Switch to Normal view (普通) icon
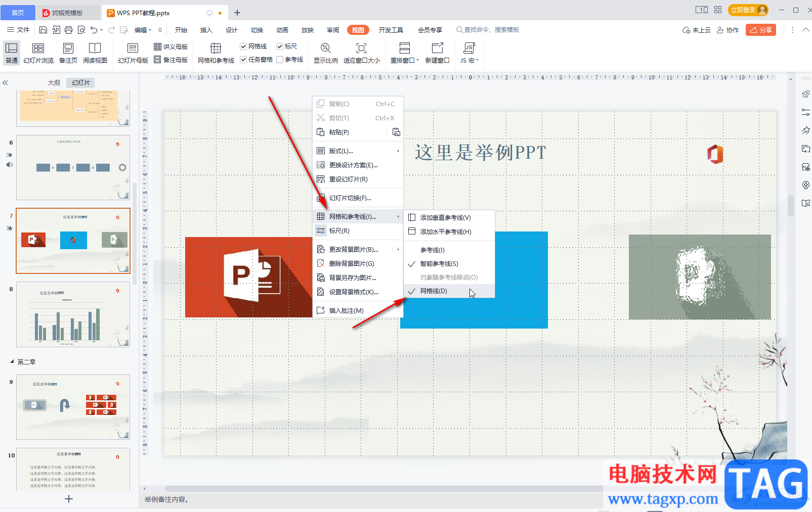 (x=12, y=53)
